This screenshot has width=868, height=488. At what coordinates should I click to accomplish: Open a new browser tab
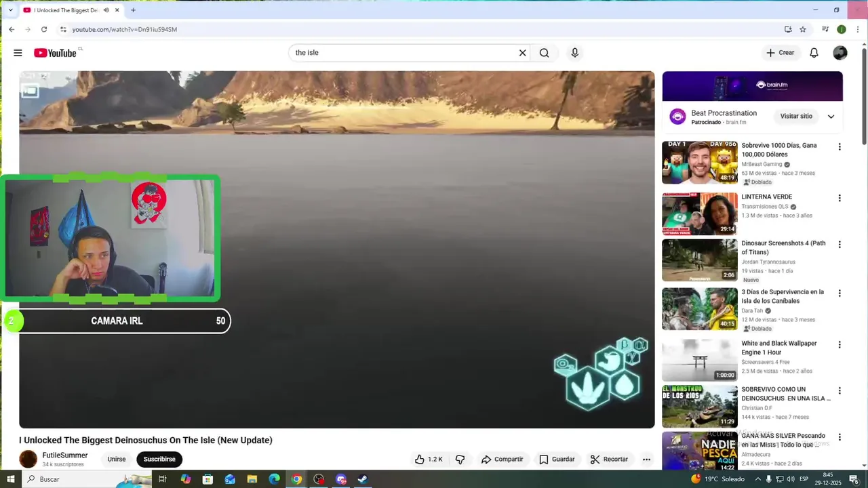pos(133,10)
